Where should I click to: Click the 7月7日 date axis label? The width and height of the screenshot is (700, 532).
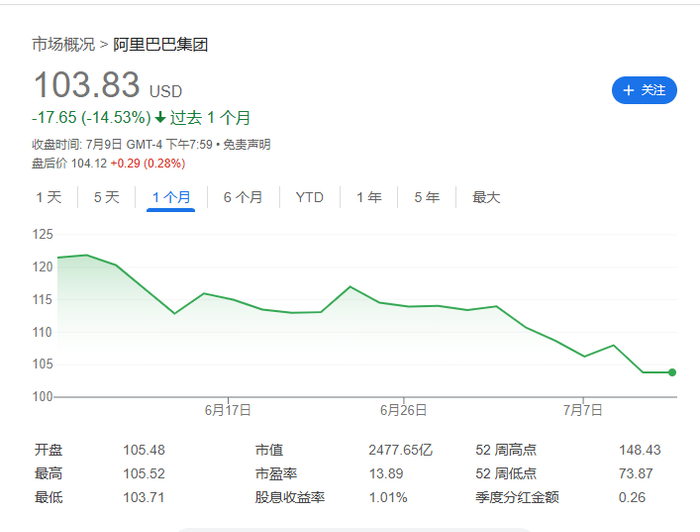coord(583,410)
